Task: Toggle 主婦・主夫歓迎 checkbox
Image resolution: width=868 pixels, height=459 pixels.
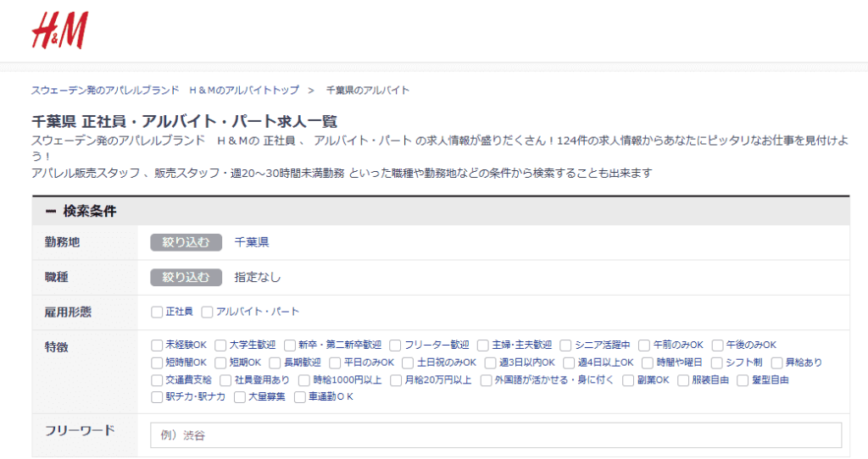Action: pyautogui.click(x=482, y=345)
